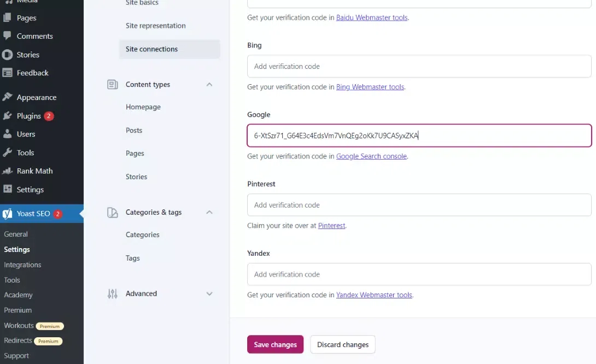
Task: Click the Plugins plug icon
Action: tap(7, 116)
